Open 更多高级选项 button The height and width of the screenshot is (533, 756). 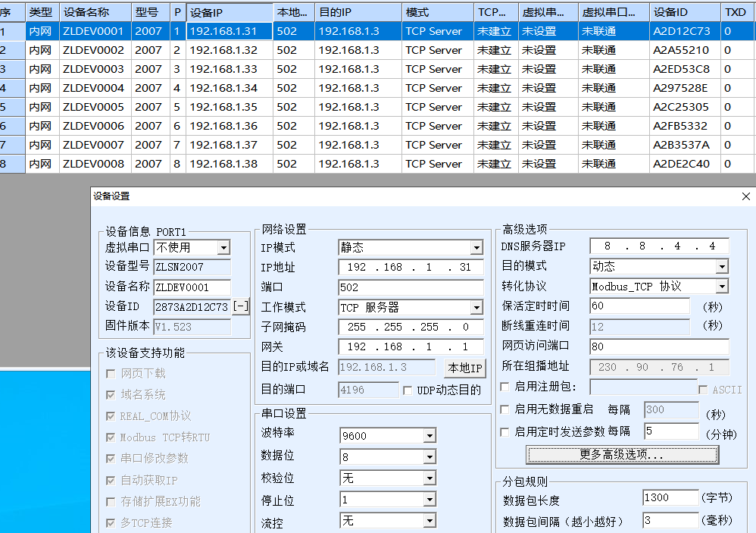coord(622,455)
